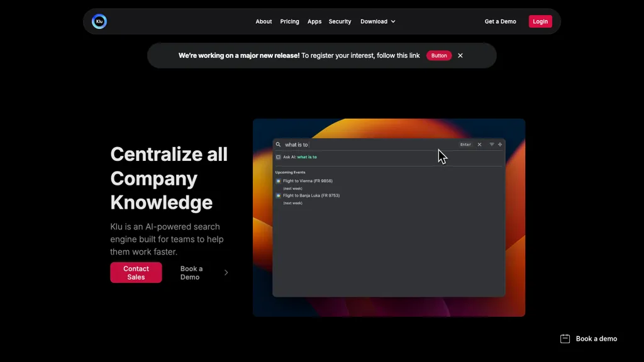Image resolution: width=644 pixels, height=362 pixels.
Task: Click the Book a Demo link in the hero
Action: (x=191, y=272)
